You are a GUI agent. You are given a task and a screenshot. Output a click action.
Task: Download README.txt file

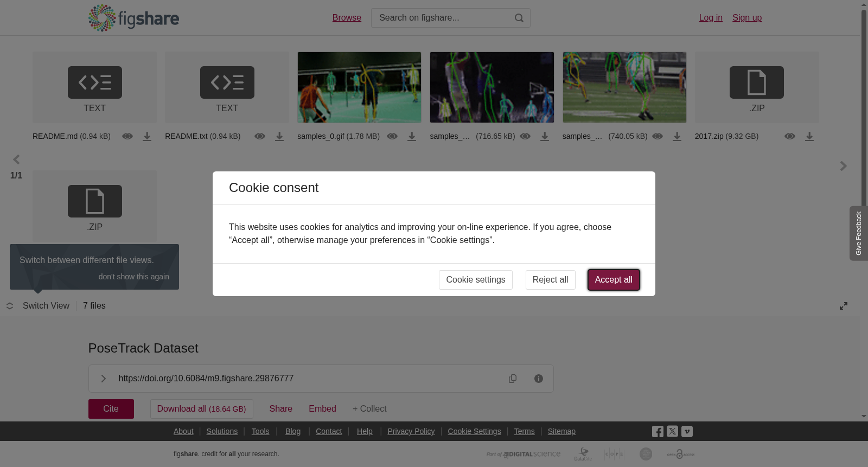point(279,137)
